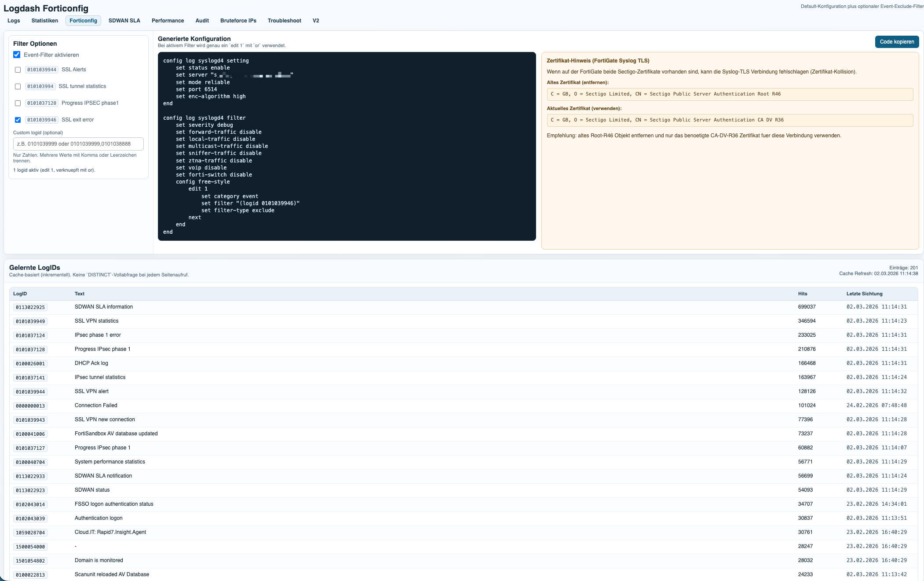Image resolution: width=924 pixels, height=581 pixels.
Task: Click the Custom logid input field
Action: pyautogui.click(x=78, y=144)
